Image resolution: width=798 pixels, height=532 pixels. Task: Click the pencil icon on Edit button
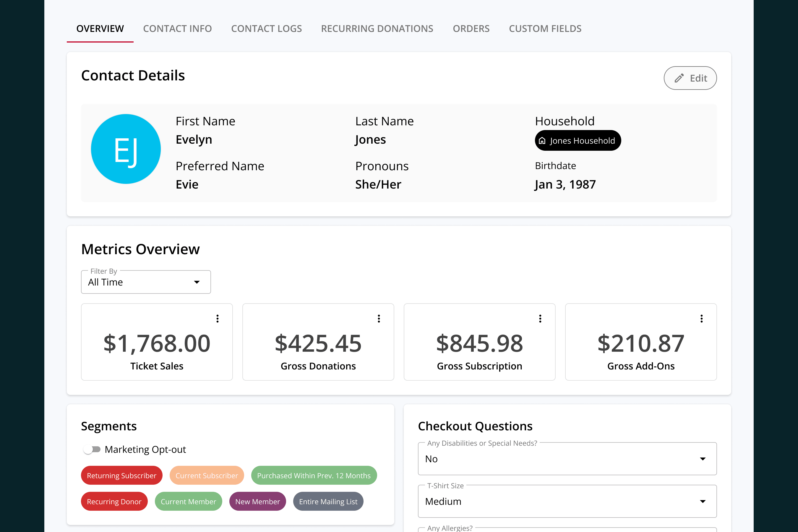coord(679,78)
